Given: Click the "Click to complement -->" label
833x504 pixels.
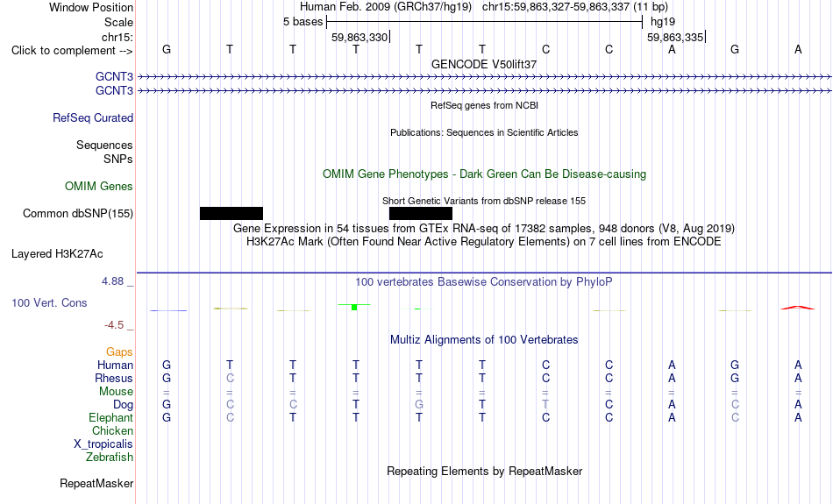Looking at the screenshot, I should click(72, 51).
